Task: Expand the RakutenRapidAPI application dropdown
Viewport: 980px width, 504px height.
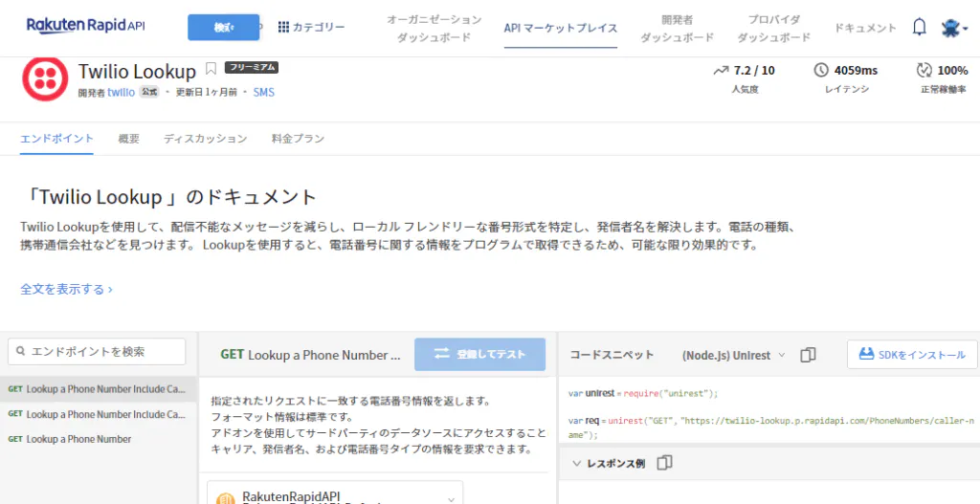Action: tap(335, 496)
